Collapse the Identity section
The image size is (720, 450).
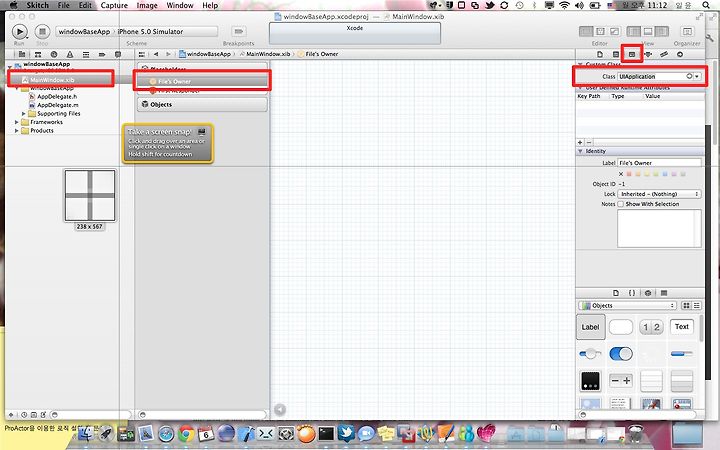click(580, 151)
